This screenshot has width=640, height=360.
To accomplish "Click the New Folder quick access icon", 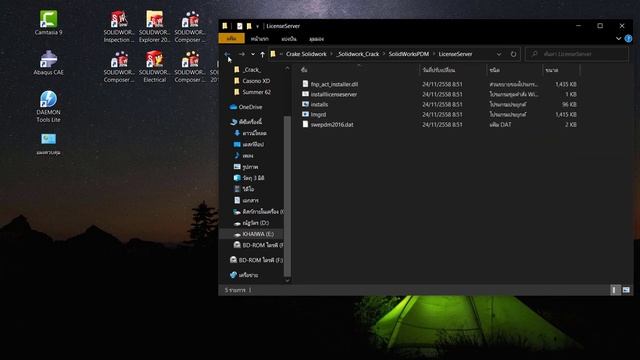I will click(x=249, y=26).
